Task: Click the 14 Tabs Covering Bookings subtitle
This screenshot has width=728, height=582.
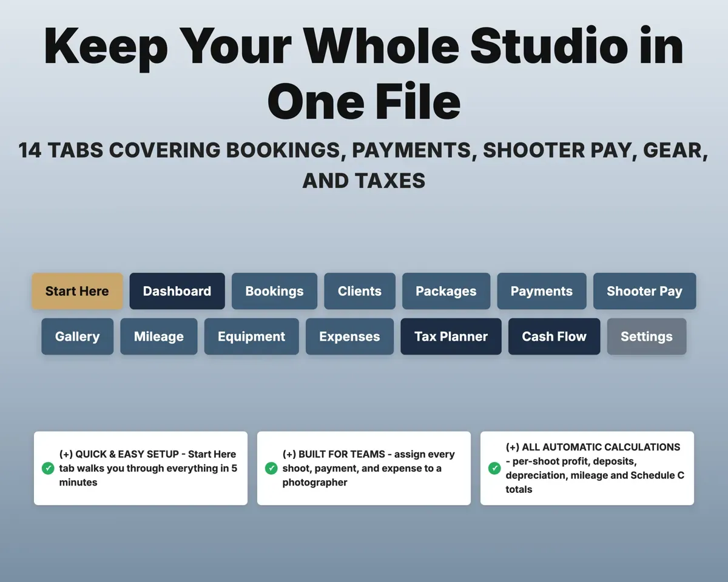Action: pos(364,165)
